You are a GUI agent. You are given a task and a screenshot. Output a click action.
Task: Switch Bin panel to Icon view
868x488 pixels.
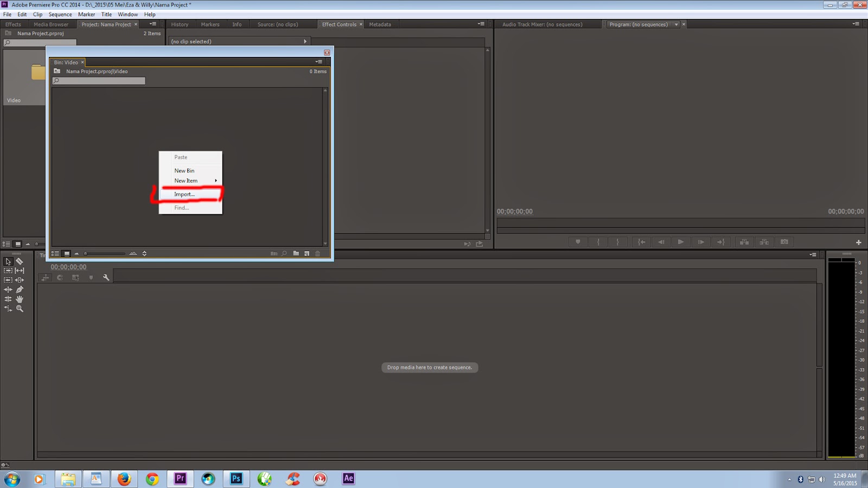pos(67,253)
